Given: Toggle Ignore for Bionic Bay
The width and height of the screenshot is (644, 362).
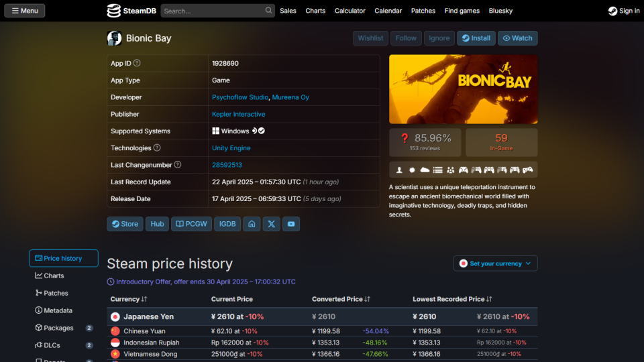Looking at the screenshot, I should tap(439, 38).
